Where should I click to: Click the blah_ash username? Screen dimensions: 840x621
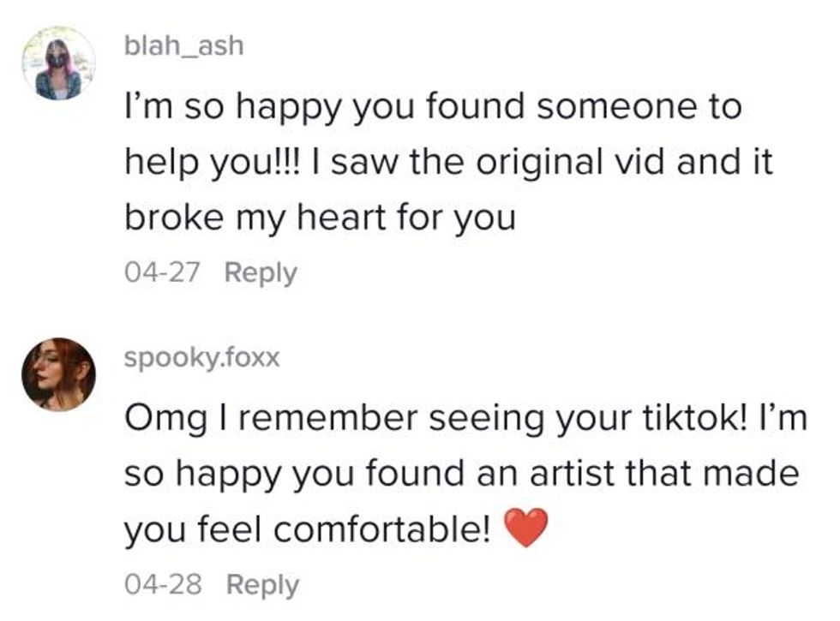[x=183, y=45]
